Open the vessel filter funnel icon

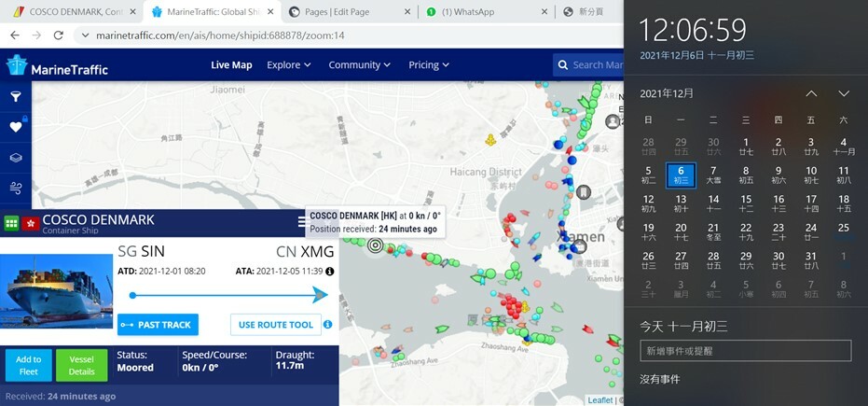(16, 96)
